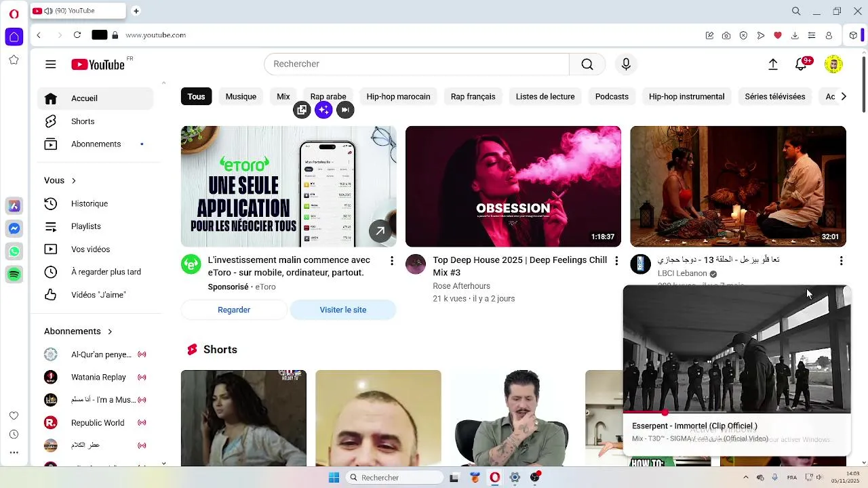
Task: Open Opera start page home icon
Action: click(x=14, y=37)
